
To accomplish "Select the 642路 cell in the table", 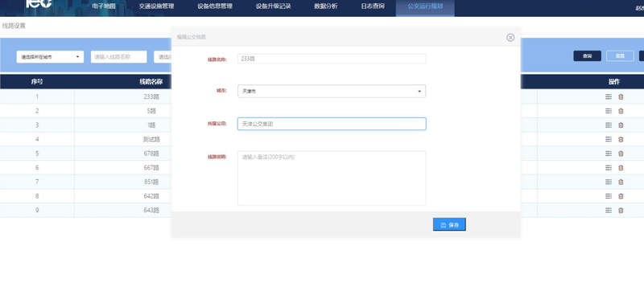I will pyautogui.click(x=151, y=196).
